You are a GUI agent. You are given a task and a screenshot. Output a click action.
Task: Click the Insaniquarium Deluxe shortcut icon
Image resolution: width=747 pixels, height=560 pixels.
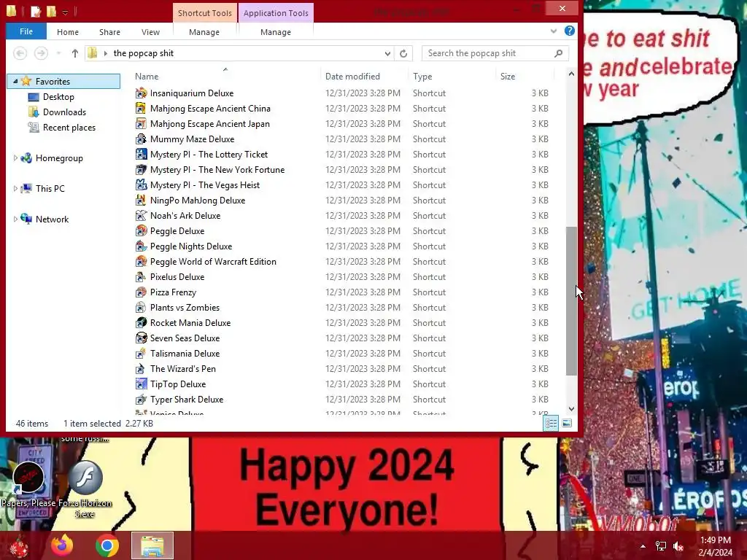141,93
